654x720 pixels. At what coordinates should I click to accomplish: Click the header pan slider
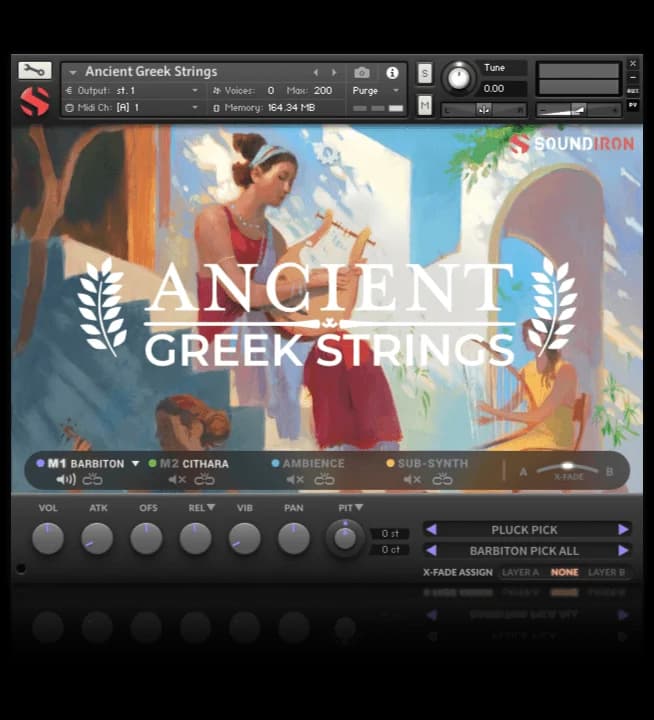click(x=484, y=110)
